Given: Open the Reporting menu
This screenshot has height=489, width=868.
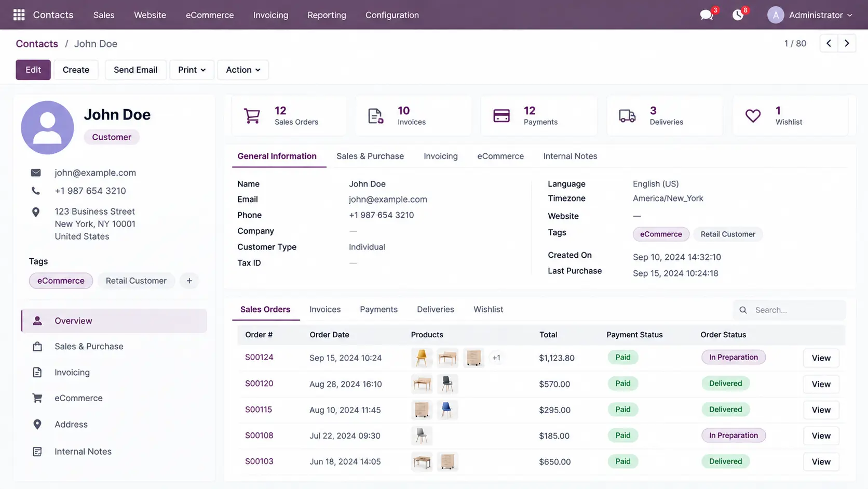Looking at the screenshot, I should click(327, 15).
